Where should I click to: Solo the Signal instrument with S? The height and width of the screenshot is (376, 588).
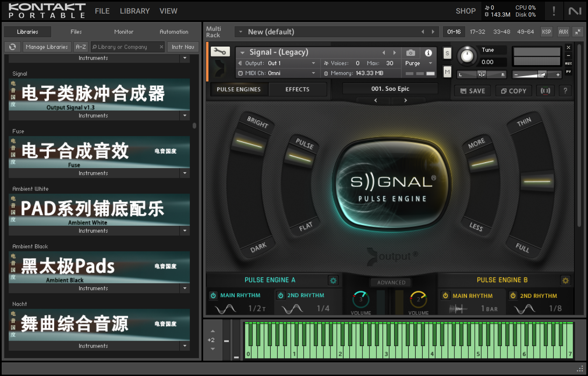click(x=447, y=53)
